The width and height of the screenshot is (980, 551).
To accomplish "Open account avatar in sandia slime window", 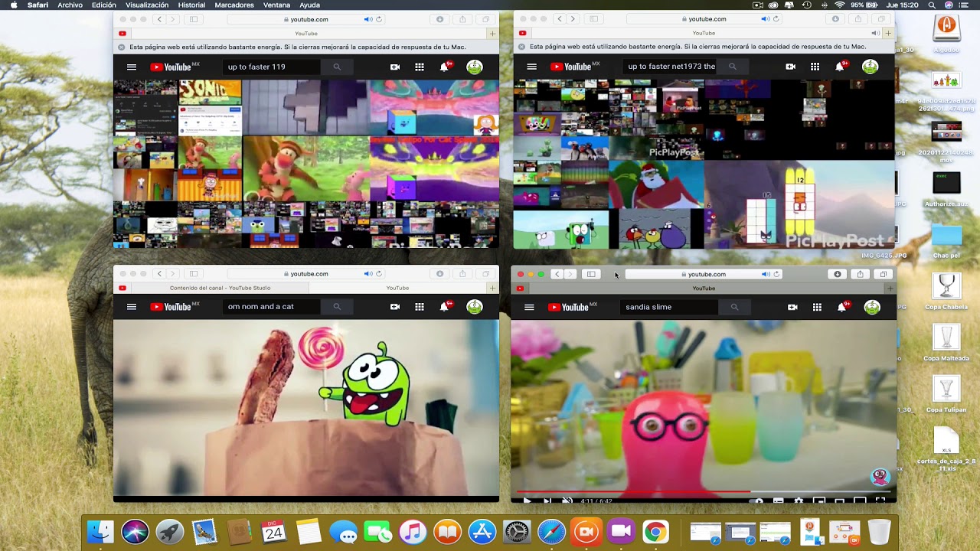I will [x=872, y=307].
